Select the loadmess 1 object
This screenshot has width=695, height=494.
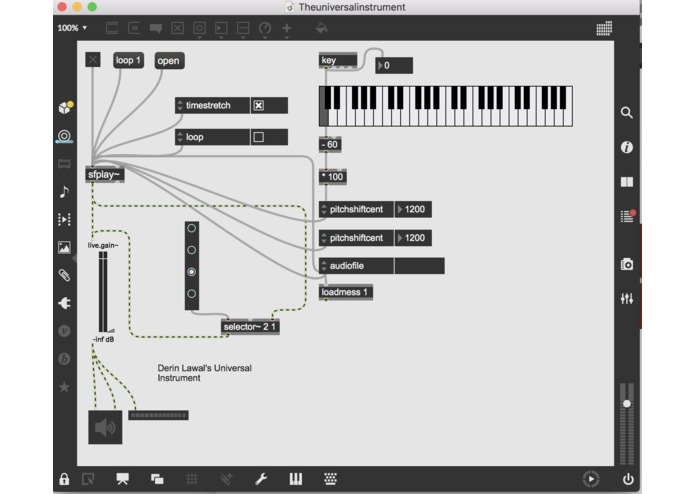(346, 292)
